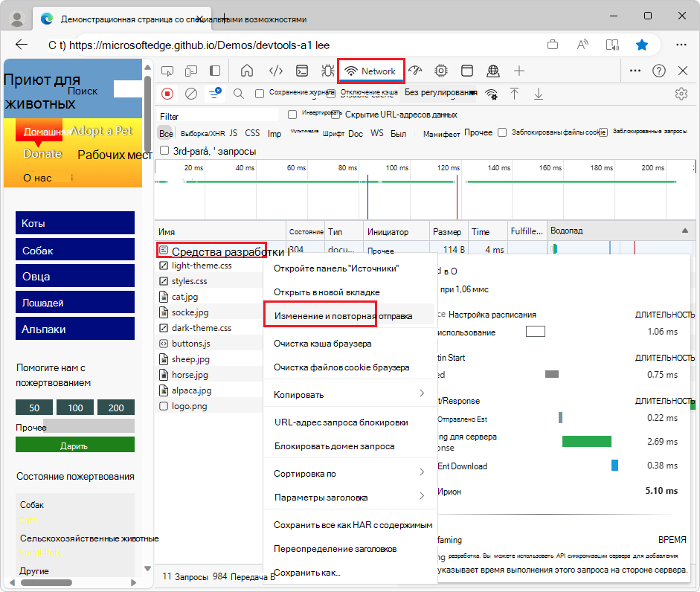
Task: Filter requests by Doc type
Action: [x=356, y=133]
